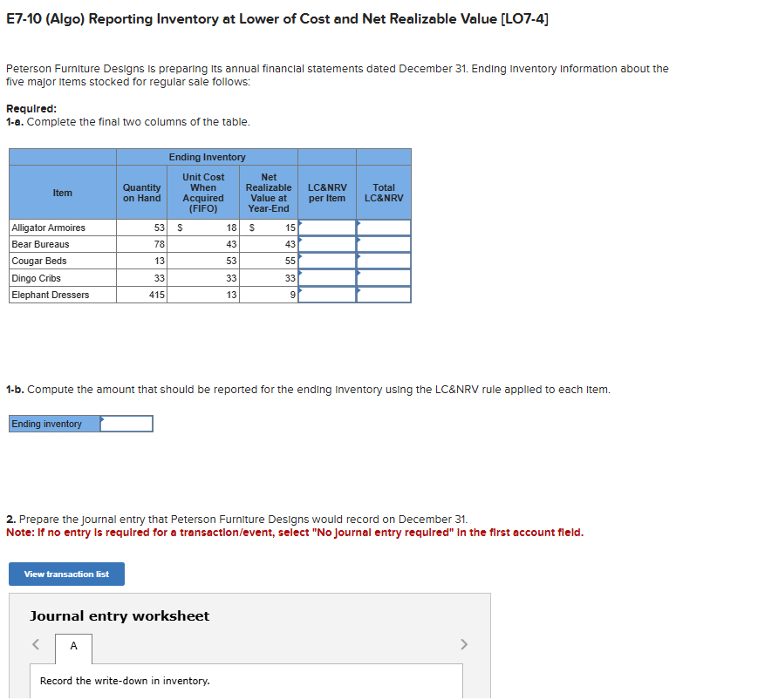758x700 pixels.
Task: Click the Ending inventory input field
Action: pos(126,424)
